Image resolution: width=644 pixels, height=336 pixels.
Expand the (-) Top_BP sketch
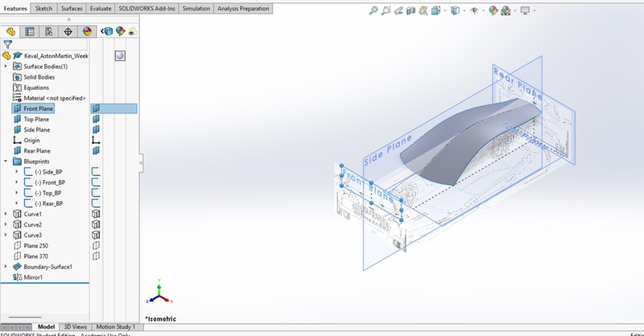coord(16,193)
